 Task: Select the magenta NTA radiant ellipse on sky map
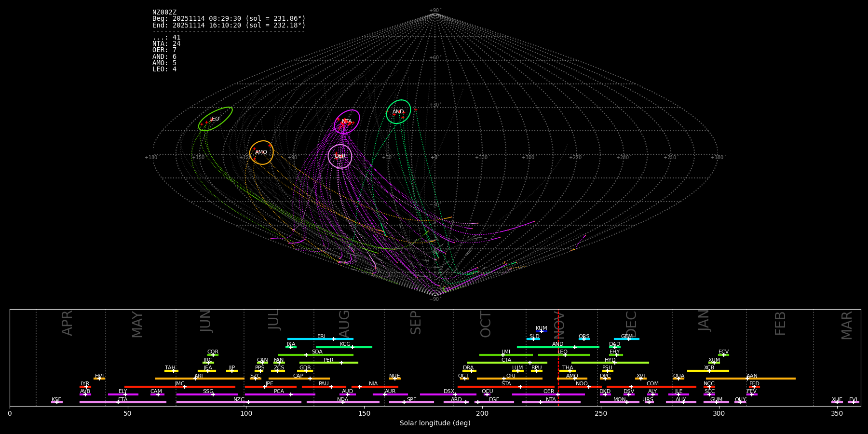click(347, 122)
